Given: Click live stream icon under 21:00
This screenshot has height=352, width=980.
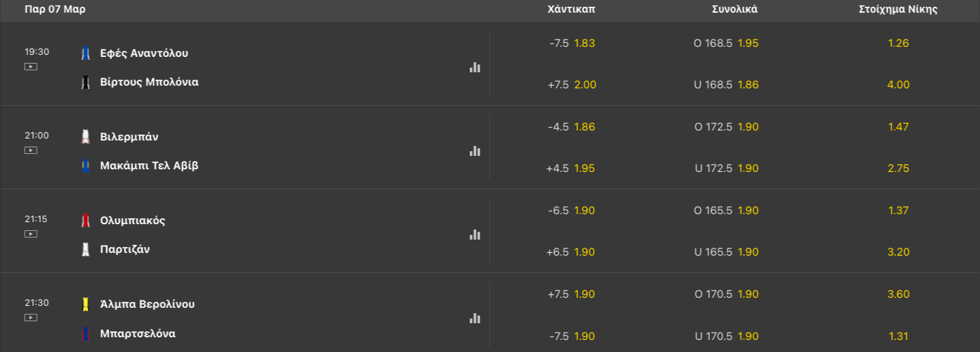Looking at the screenshot, I should (x=31, y=151).
